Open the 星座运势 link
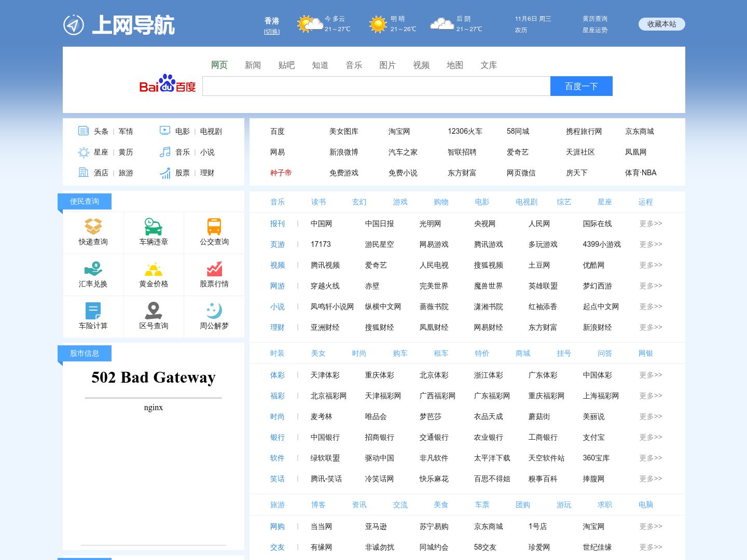This screenshot has height=560, width=747. (595, 30)
